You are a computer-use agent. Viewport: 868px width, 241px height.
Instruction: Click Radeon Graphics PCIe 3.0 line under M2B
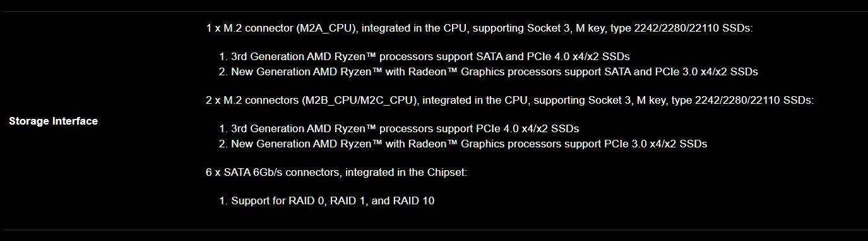463,144
